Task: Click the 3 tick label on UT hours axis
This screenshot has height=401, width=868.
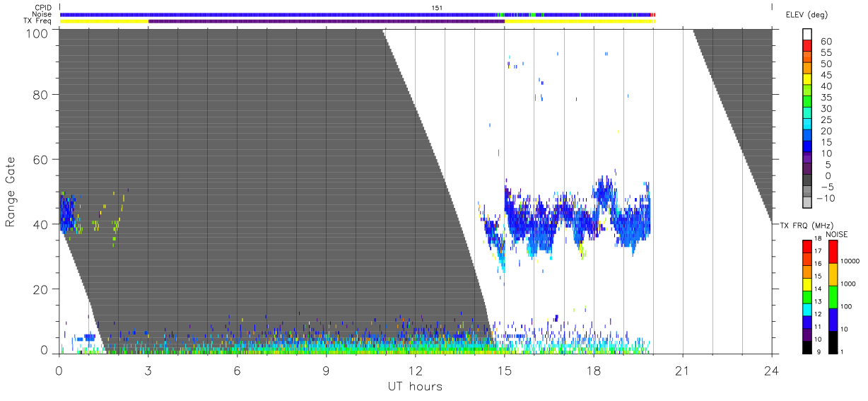Action: [x=148, y=370]
